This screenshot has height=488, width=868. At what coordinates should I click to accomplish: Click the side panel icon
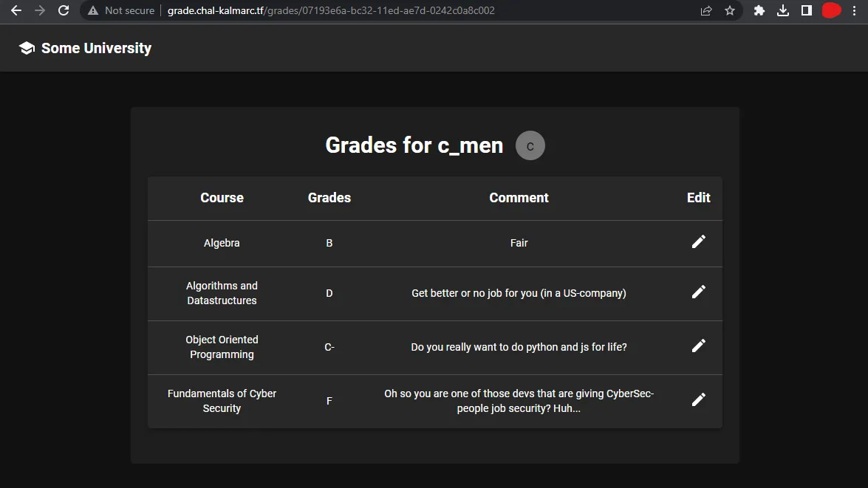tap(807, 11)
